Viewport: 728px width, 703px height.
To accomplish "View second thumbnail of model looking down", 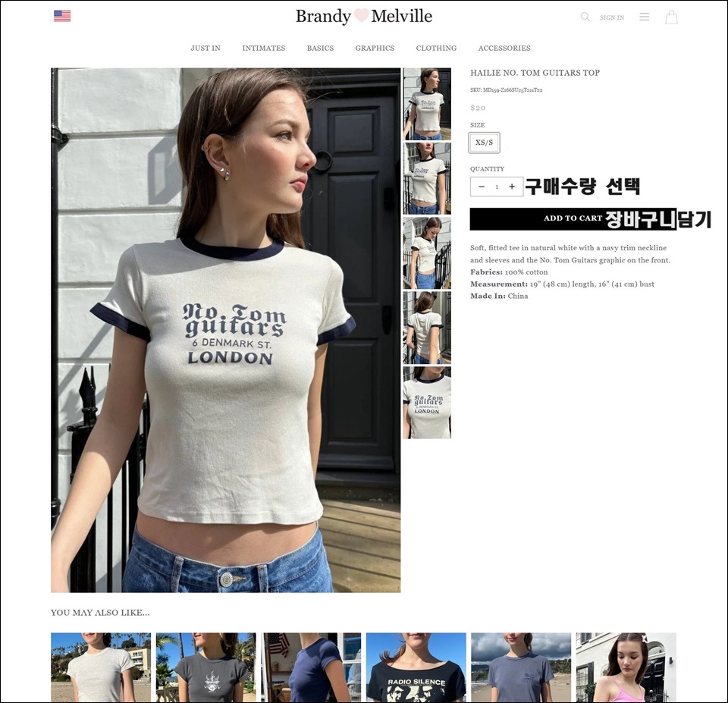I will tap(427, 178).
